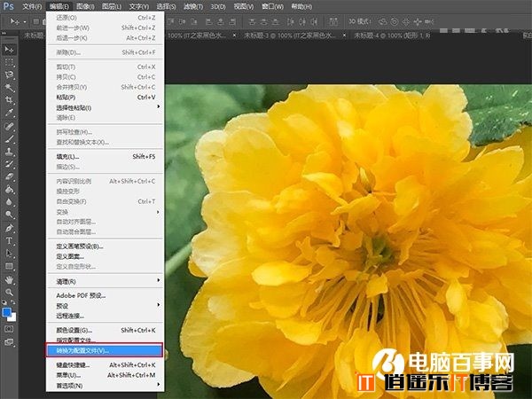Select the Blur tool
The height and width of the screenshot is (399, 532).
point(9,202)
